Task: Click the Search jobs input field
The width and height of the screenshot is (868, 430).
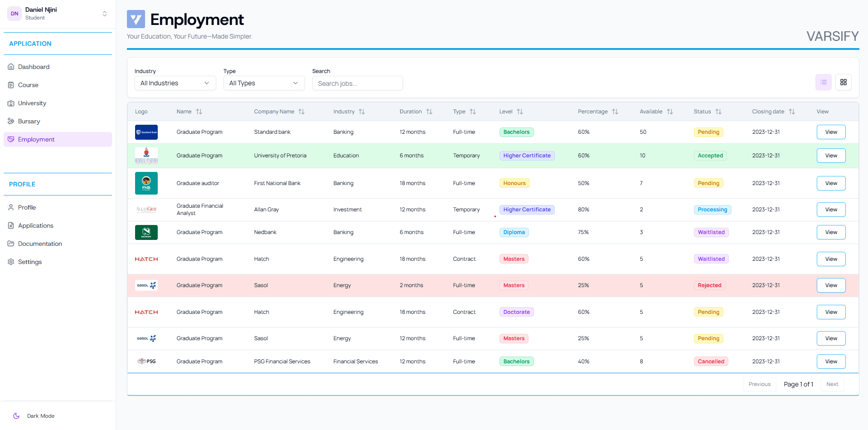Action: pos(357,83)
